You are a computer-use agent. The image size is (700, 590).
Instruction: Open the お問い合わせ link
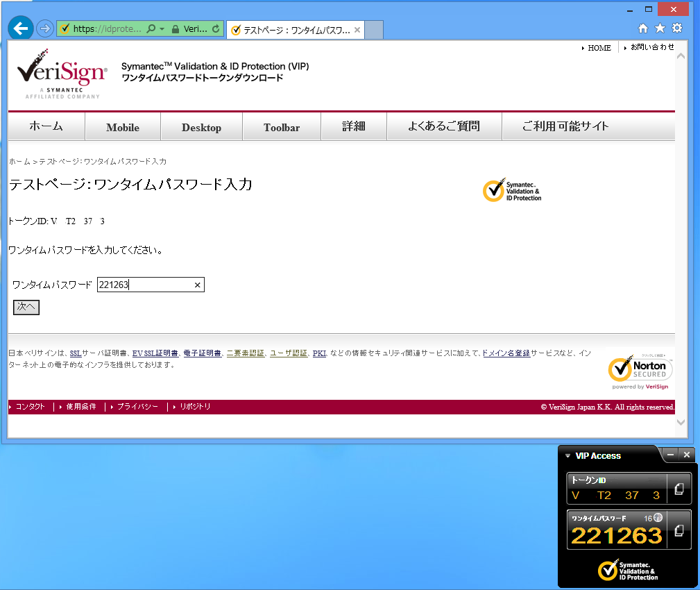click(x=652, y=47)
